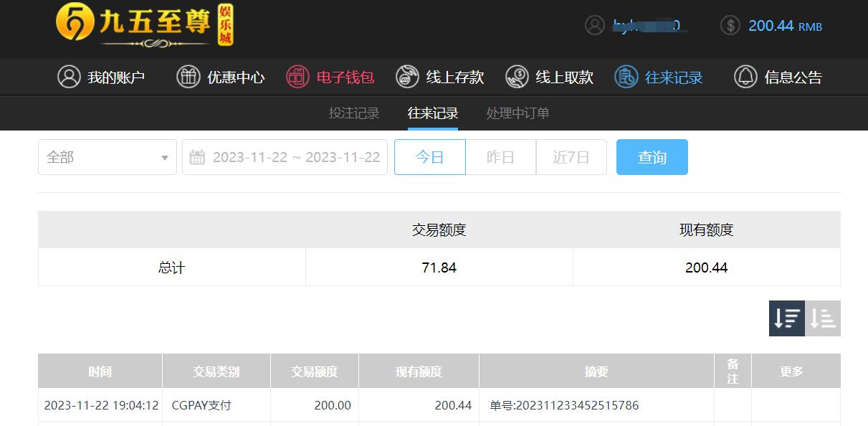This screenshot has height=426, width=868.
Task: Click the 信息公告 bell icon
Action: tap(745, 77)
